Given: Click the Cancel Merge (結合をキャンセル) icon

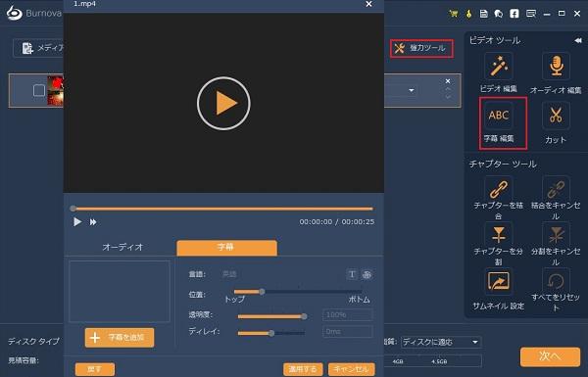Looking at the screenshot, I should point(556,189).
